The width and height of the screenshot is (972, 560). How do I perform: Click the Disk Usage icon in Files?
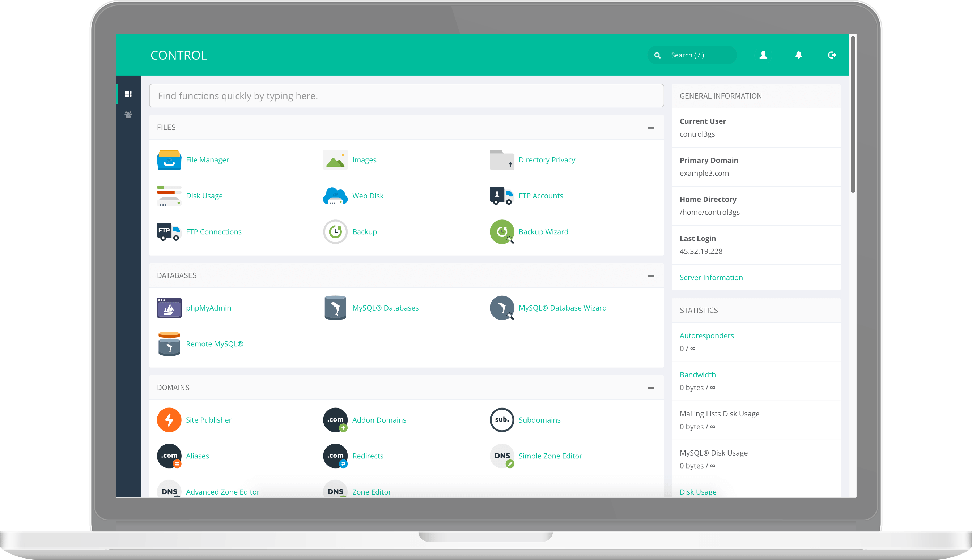click(x=169, y=196)
